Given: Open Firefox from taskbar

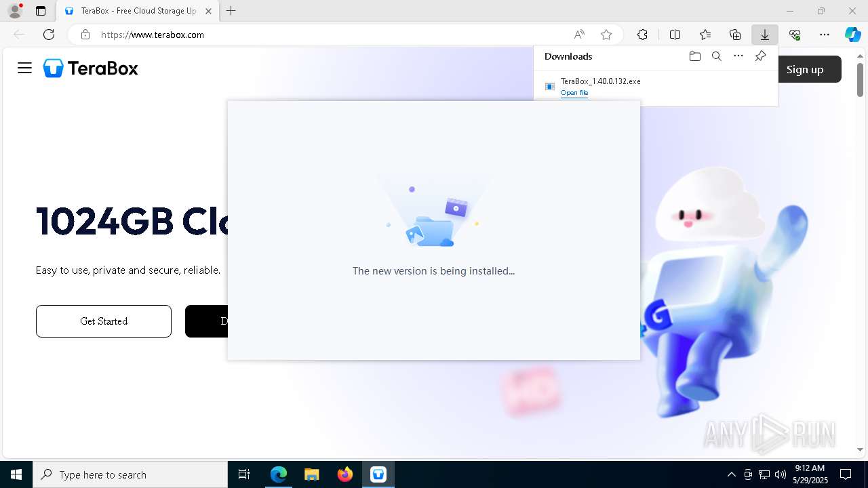Looking at the screenshot, I should pyautogui.click(x=345, y=474).
